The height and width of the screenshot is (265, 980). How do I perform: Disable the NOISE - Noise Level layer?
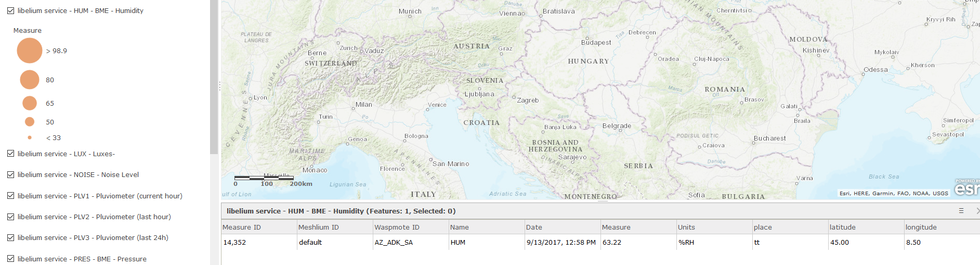pyautogui.click(x=10, y=174)
